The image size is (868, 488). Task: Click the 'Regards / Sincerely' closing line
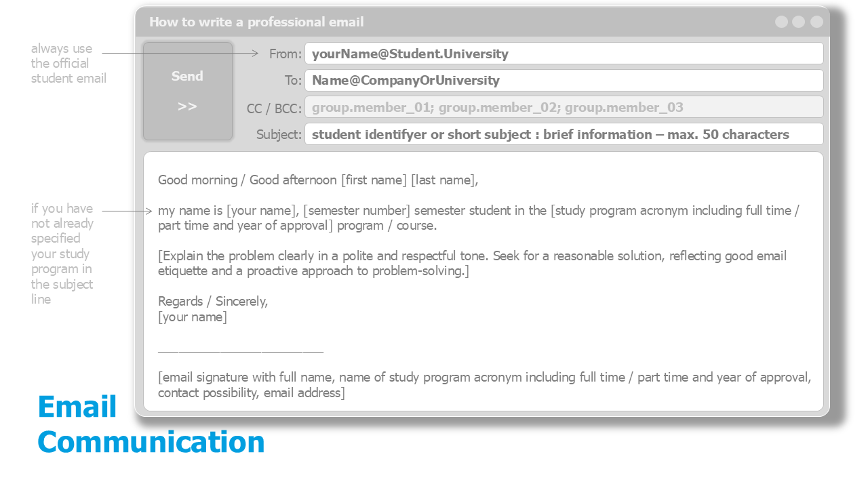213,302
